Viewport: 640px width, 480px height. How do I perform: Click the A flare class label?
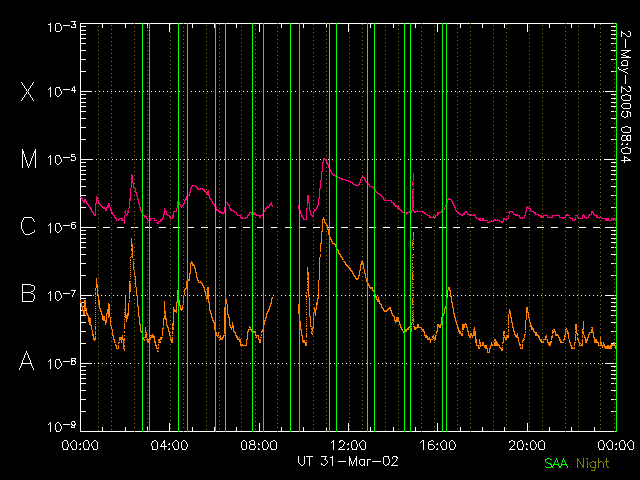point(27,360)
